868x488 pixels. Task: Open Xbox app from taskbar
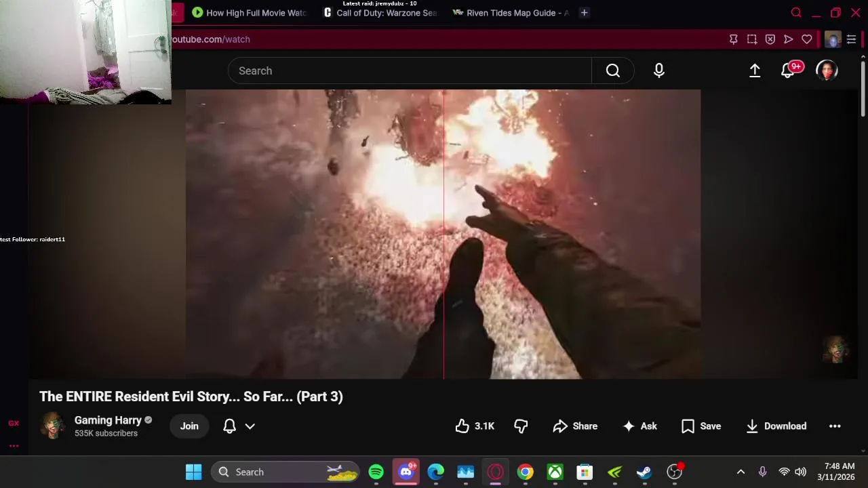coord(555,472)
